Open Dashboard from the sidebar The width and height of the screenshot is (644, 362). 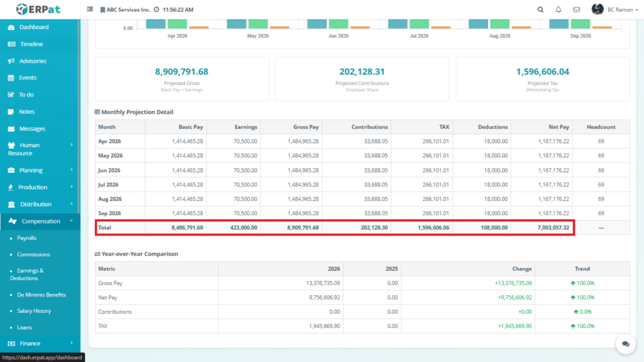click(x=33, y=27)
